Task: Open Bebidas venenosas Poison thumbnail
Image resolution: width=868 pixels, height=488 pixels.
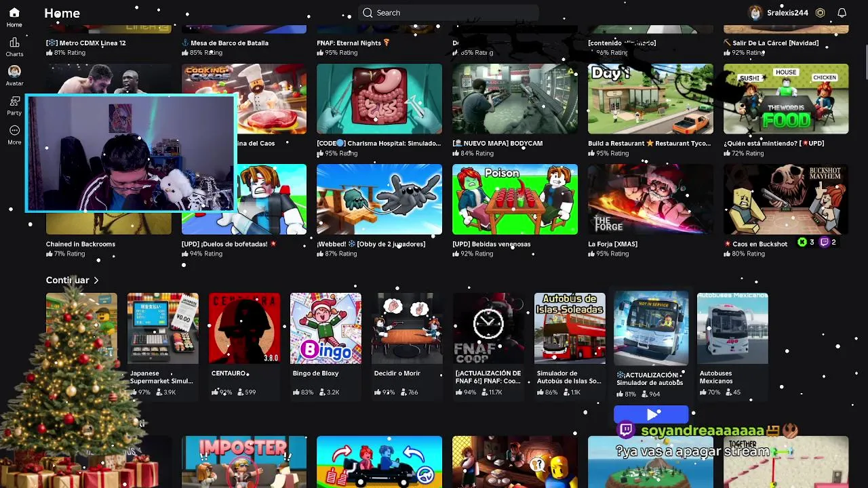Action: 515,199
